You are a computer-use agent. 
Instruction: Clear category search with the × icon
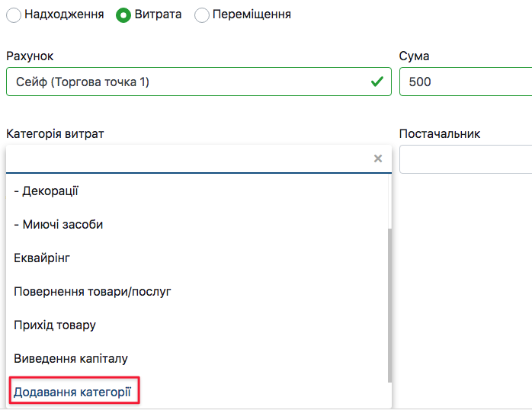click(377, 159)
